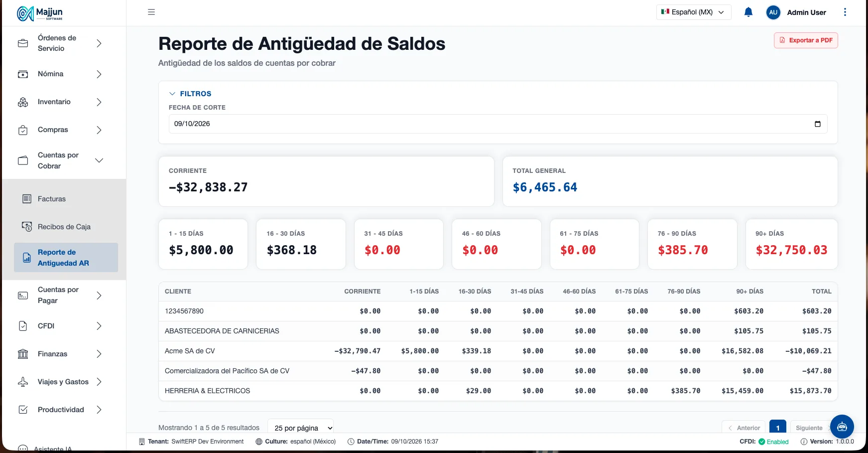Click Exportar a PDF button
The height and width of the screenshot is (453, 868).
tap(806, 40)
